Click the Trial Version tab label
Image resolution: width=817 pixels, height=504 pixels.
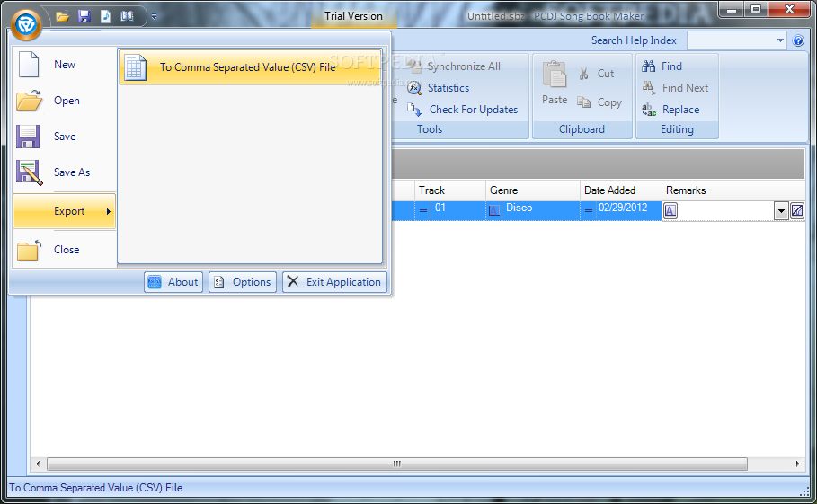click(x=353, y=16)
